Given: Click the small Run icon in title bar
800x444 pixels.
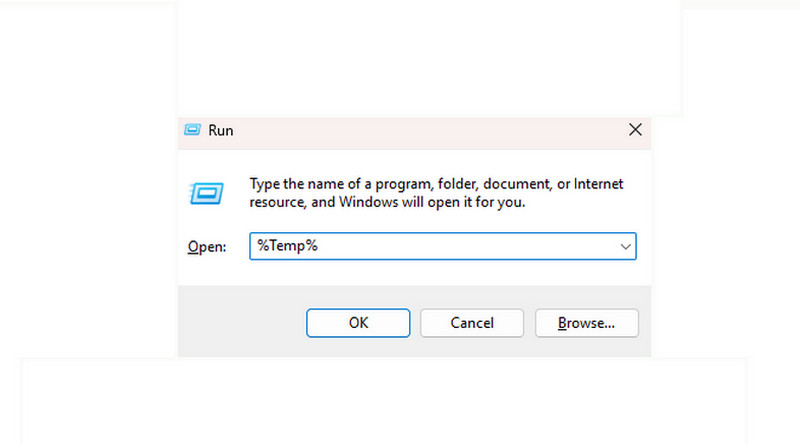Looking at the screenshot, I should (192, 130).
